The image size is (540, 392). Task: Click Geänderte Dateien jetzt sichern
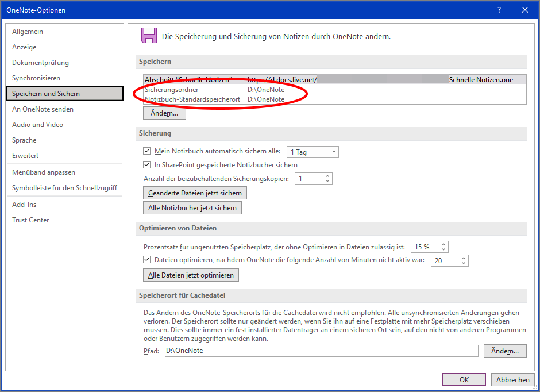click(x=195, y=193)
